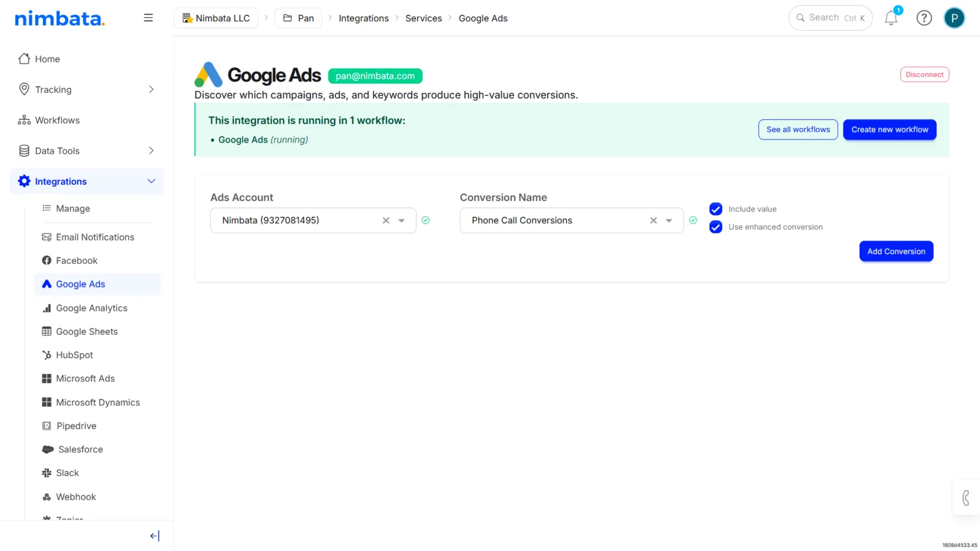Open Microsoft Ads integration
Screen dimensions: 980x551
[x=97, y=378]
